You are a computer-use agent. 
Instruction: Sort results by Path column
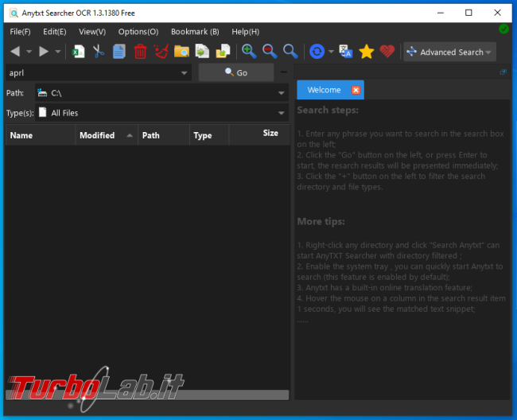tap(164, 135)
